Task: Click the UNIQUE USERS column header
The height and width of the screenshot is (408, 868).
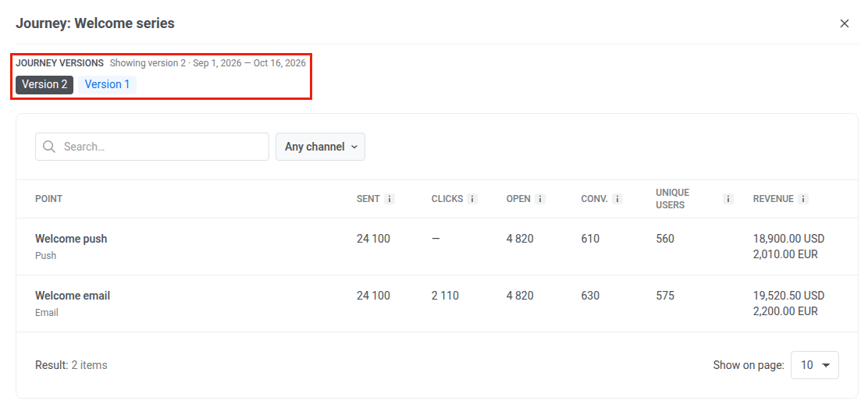Action: (673, 199)
